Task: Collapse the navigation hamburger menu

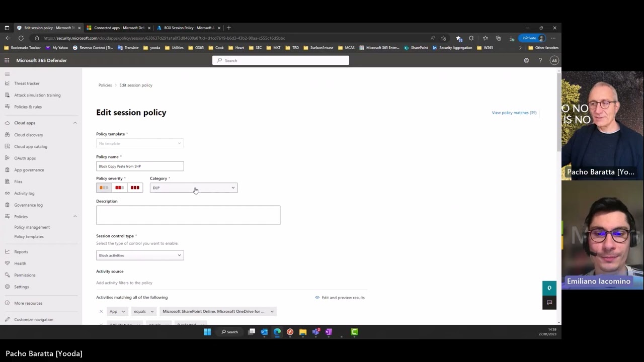Action: 7,74
